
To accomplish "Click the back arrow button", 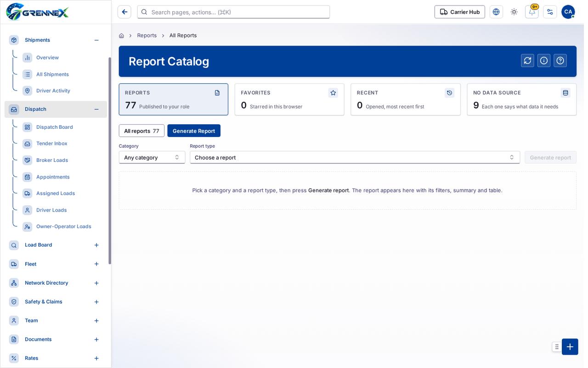I will point(124,12).
